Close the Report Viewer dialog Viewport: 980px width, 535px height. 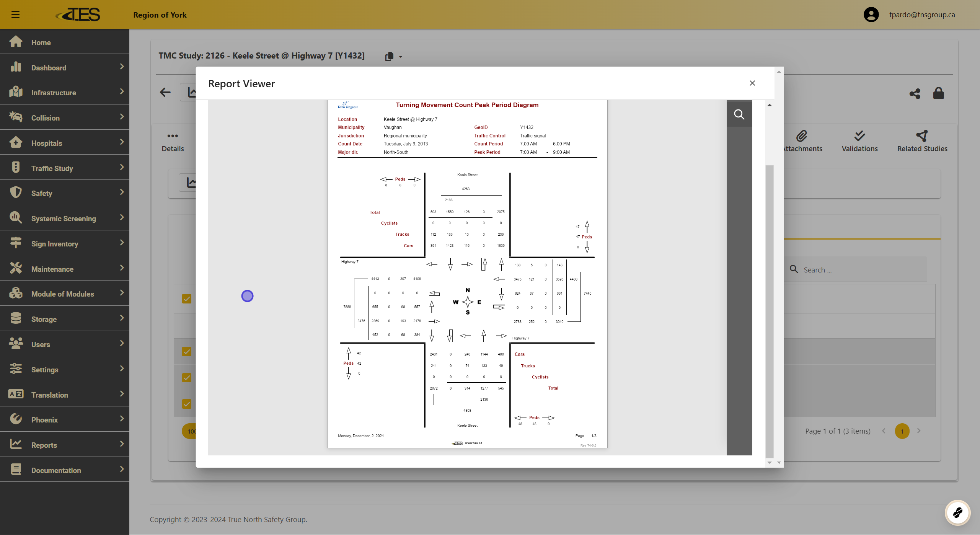tap(752, 83)
